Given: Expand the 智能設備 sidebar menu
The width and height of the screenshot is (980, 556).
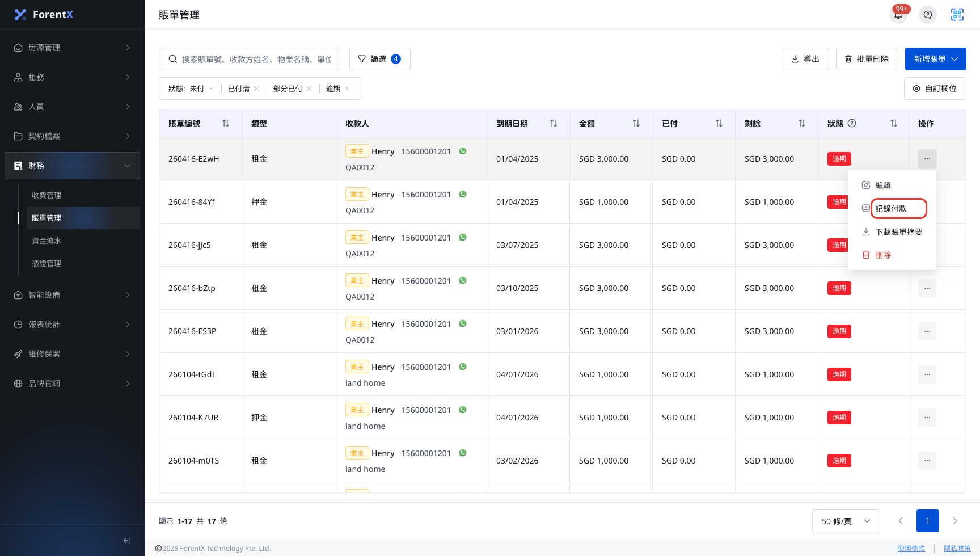Looking at the screenshot, I should pyautogui.click(x=72, y=295).
